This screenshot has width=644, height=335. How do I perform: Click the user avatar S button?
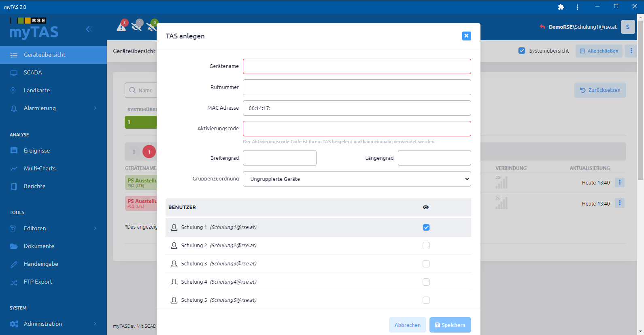(628, 27)
